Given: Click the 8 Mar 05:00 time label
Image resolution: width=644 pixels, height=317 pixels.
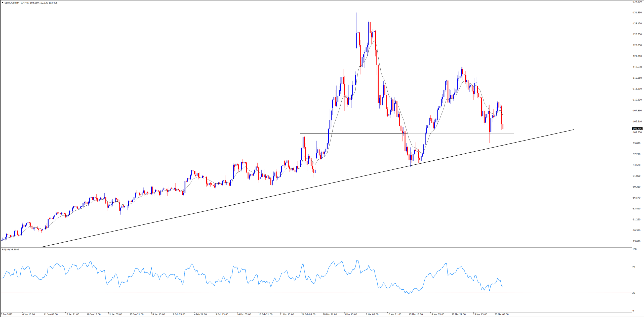Looking at the screenshot, I should click(x=372, y=314).
